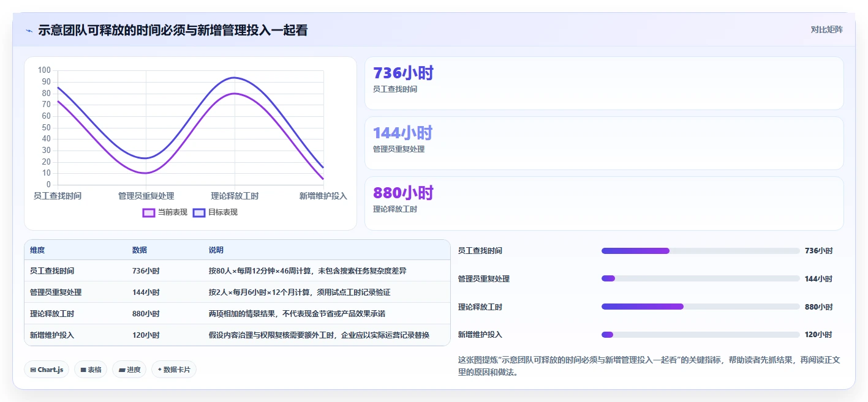Click the 员工查找时间 progress bar
The image size is (868, 402).
[x=701, y=251]
